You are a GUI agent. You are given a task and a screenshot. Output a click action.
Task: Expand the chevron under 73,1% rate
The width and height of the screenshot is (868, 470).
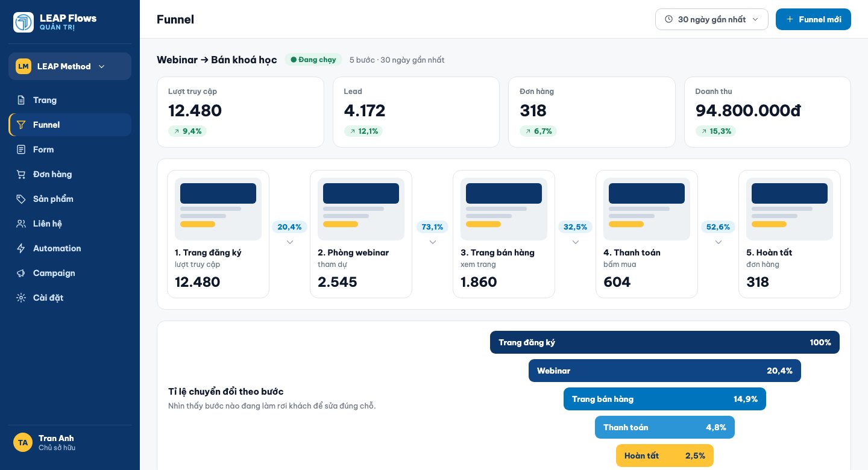[x=433, y=242]
